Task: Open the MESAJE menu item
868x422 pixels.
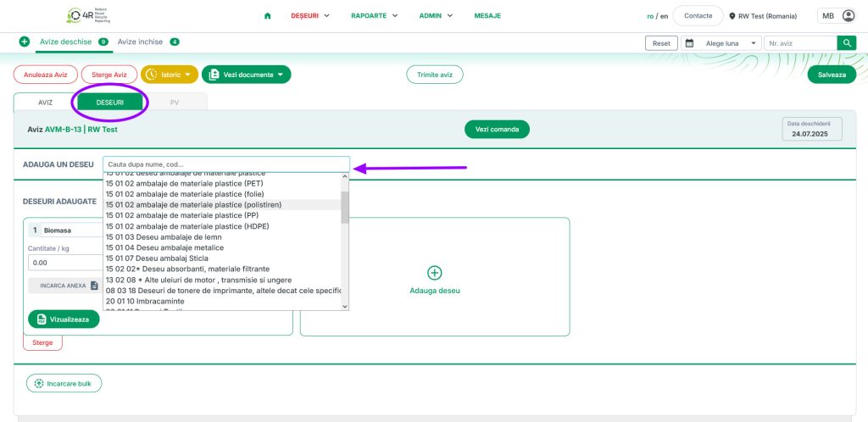Action: (487, 15)
